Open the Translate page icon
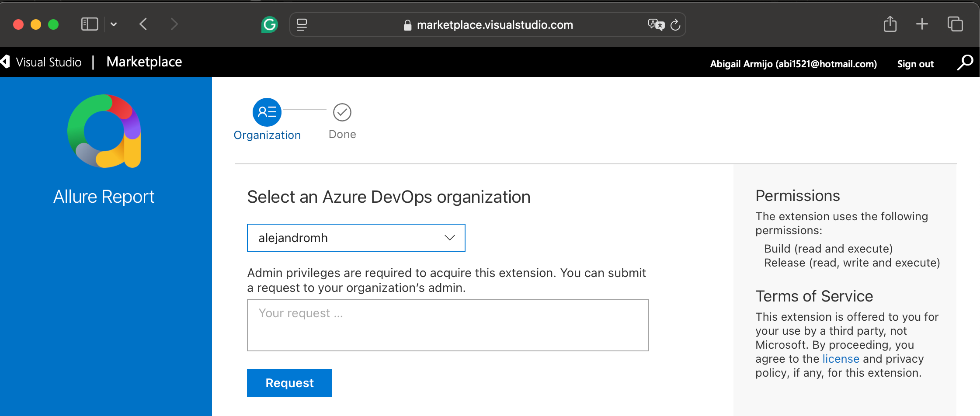This screenshot has width=980, height=416. coord(656,24)
